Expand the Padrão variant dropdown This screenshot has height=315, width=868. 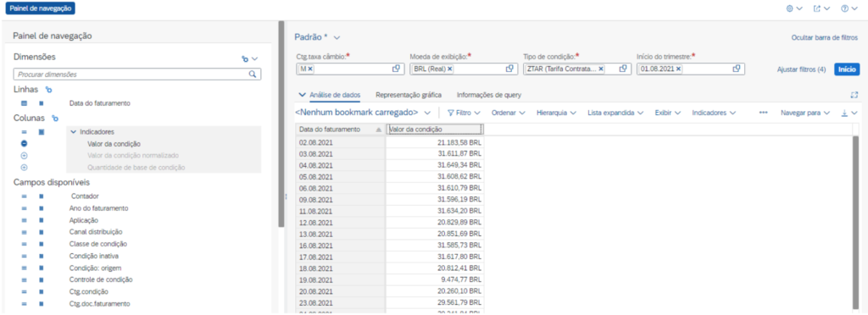[x=337, y=37]
